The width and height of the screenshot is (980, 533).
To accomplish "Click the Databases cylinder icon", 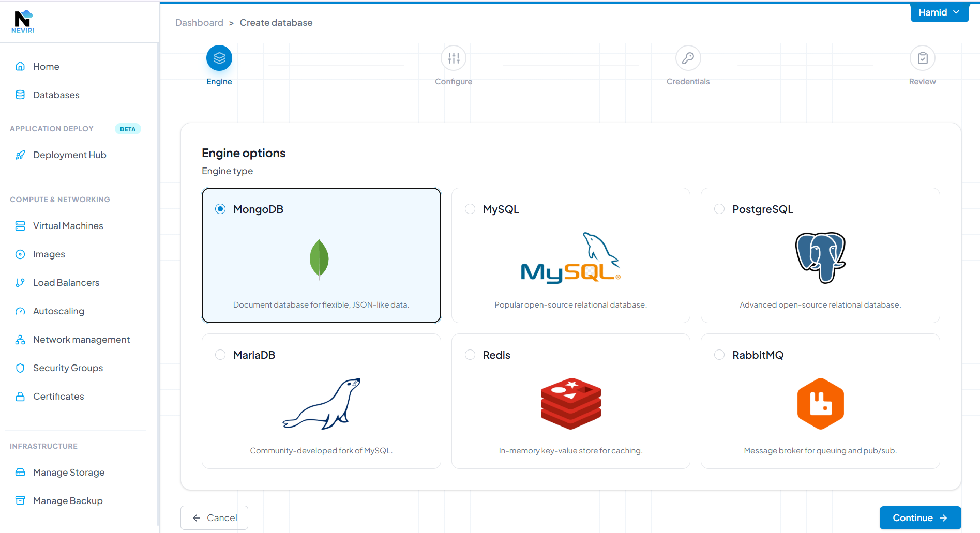I will (x=20, y=95).
